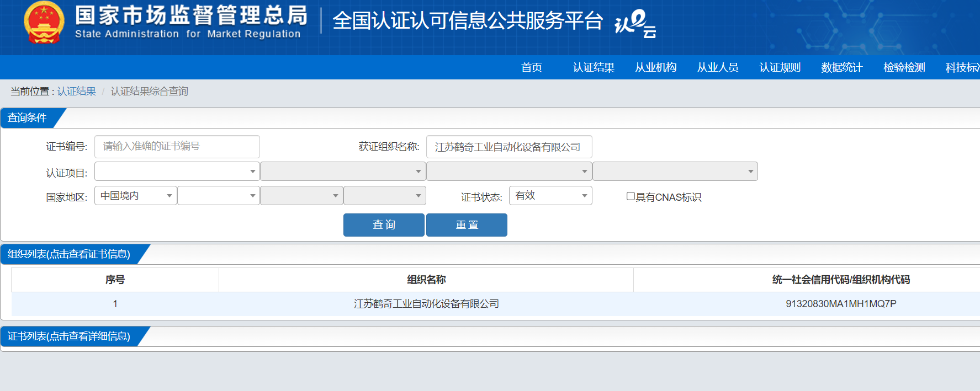Open the 数据统计 navigation menu

pos(842,67)
